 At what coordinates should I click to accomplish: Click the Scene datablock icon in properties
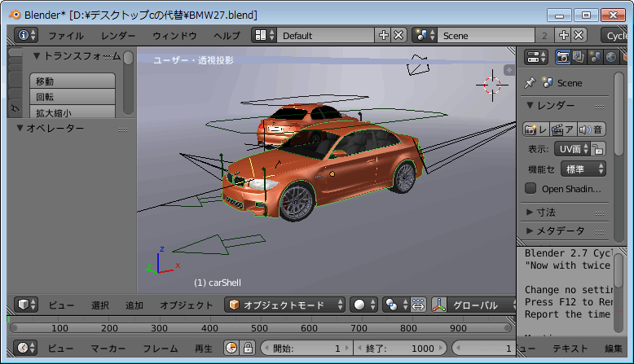point(548,83)
